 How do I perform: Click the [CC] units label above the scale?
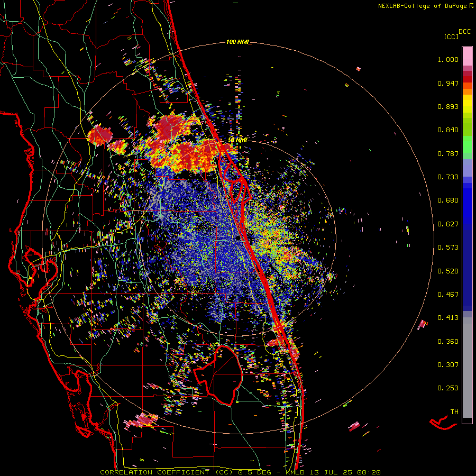(x=451, y=36)
